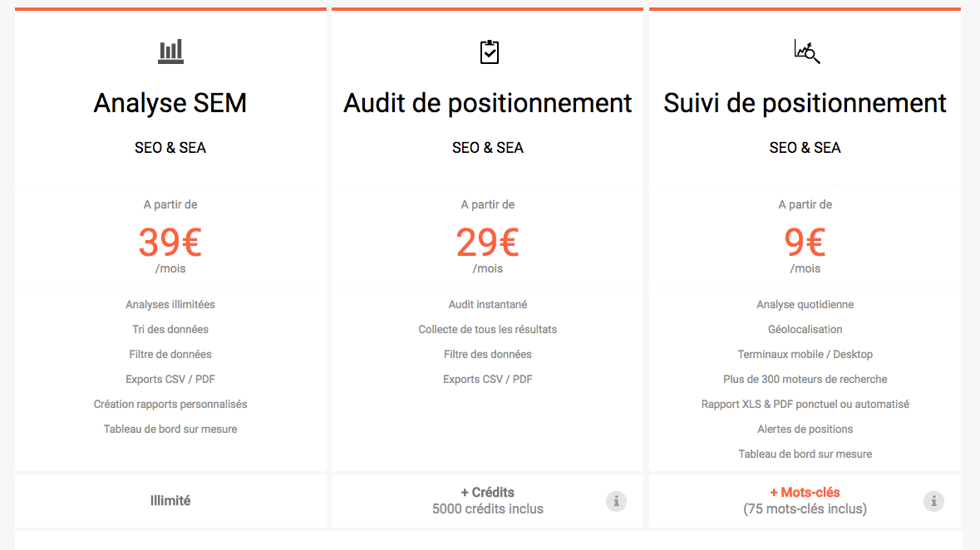
Task: Click Audit instantané feature text
Action: point(488,305)
